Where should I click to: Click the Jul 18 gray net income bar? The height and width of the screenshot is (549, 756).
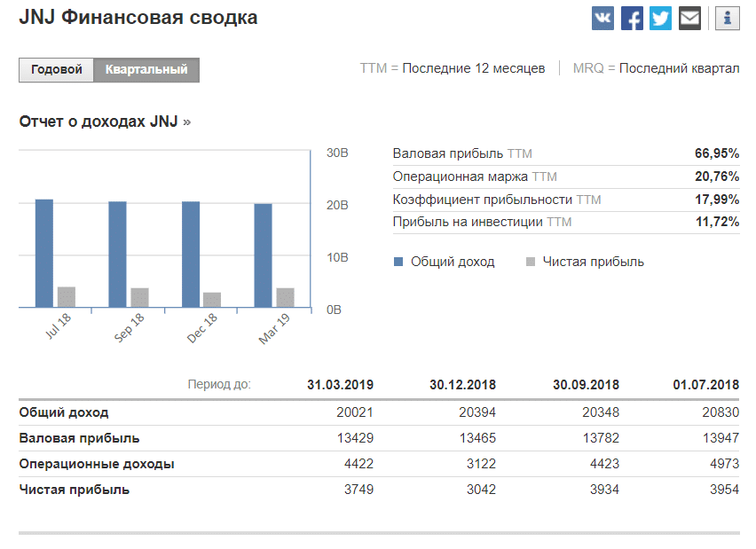coord(67,297)
